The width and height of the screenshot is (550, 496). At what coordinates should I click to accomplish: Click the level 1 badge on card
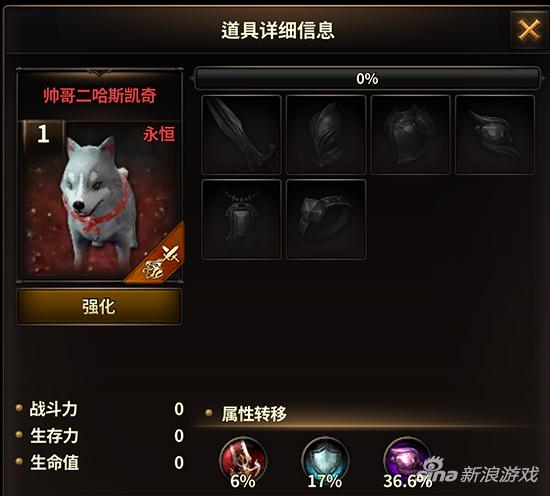(x=43, y=134)
